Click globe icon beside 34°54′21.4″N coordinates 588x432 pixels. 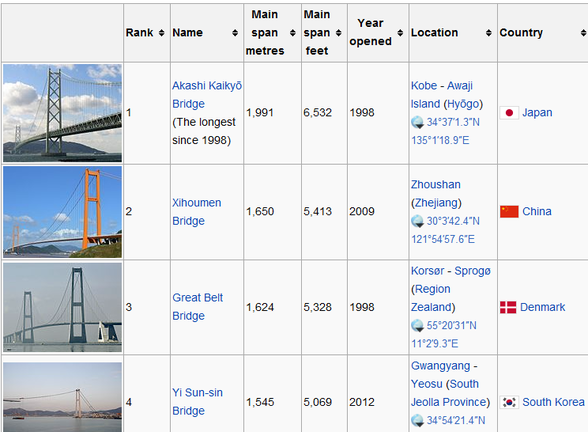tap(417, 420)
